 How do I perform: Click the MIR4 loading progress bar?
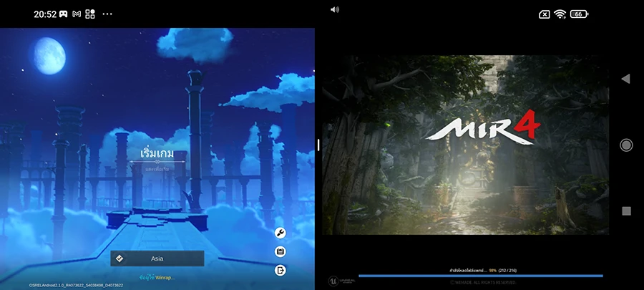click(480, 276)
